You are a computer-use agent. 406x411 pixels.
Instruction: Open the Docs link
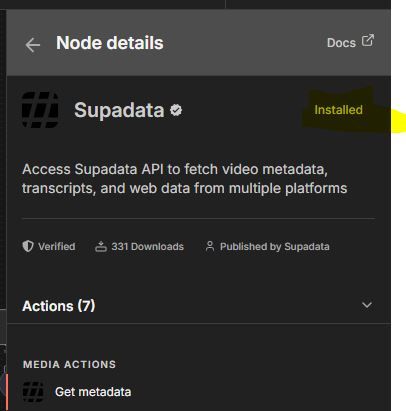pos(341,43)
